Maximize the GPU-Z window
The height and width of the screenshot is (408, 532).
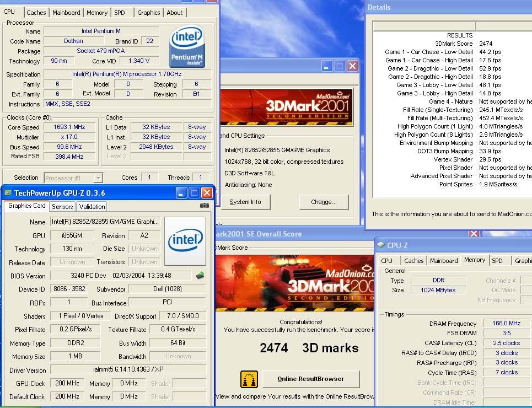(x=194, y=193)
